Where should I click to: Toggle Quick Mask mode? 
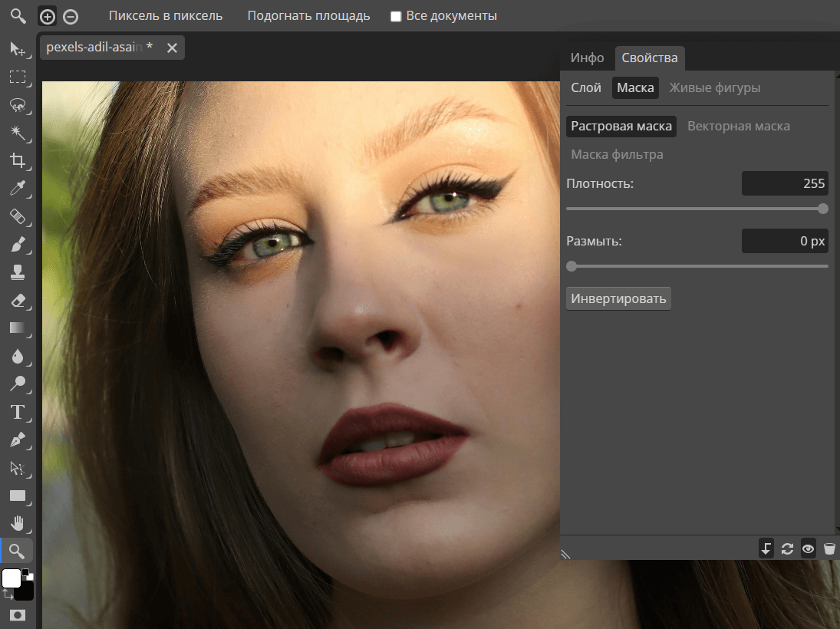tap(18, 615)
